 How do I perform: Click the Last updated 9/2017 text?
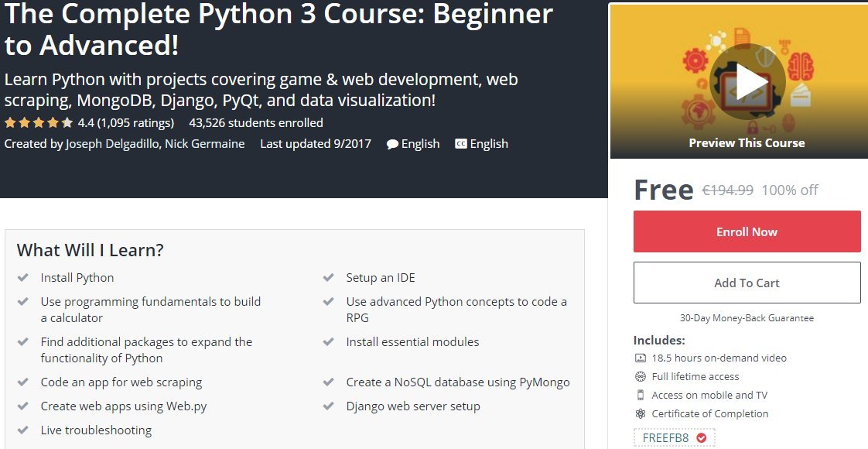click(x=316, y=144)
